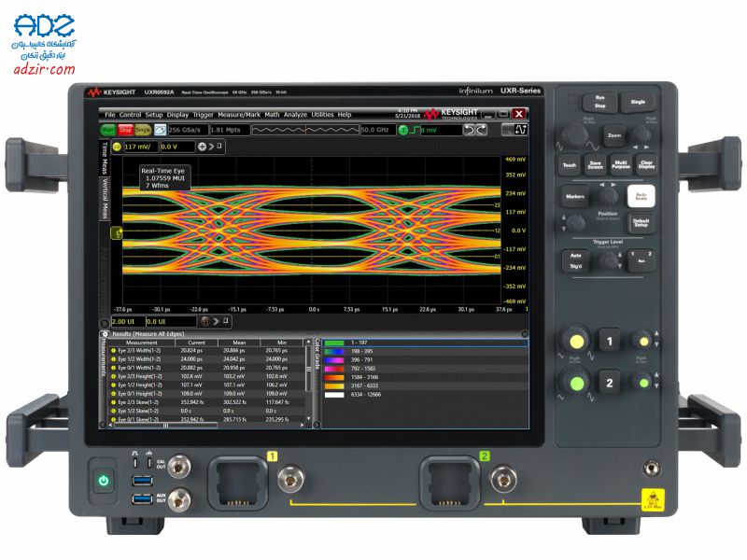Open the Vertical Meas side tab
747x560 pixels.
coord(105,199)
